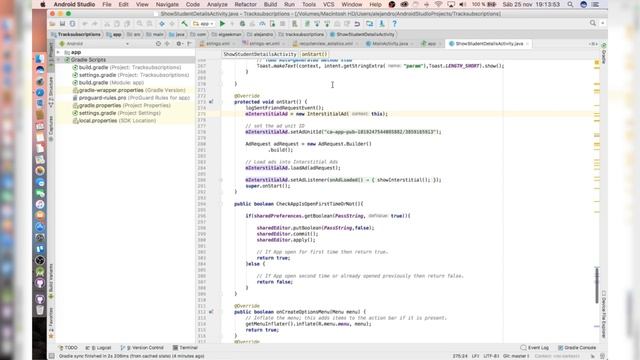Click the onStart() breadcrumb in editor
The width and height of the screenshot is (640, 360).
click(314, 54)
